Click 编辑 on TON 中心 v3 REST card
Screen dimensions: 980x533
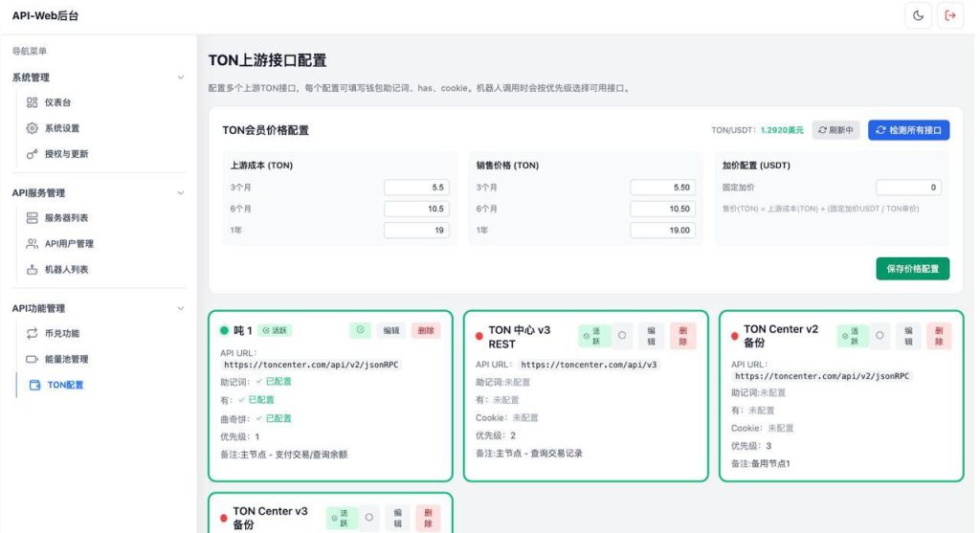(651, 336)
